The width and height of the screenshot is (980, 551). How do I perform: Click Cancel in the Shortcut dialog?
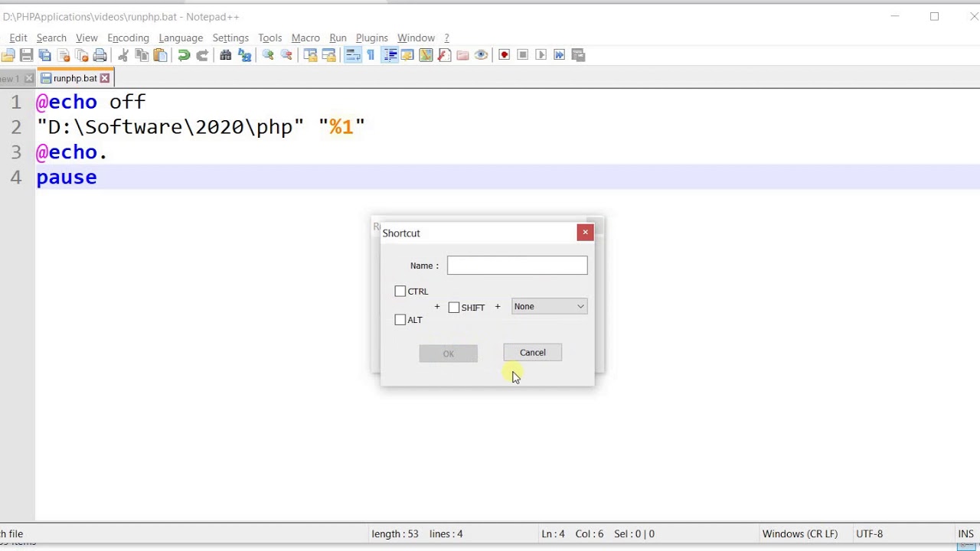(532, 353)
